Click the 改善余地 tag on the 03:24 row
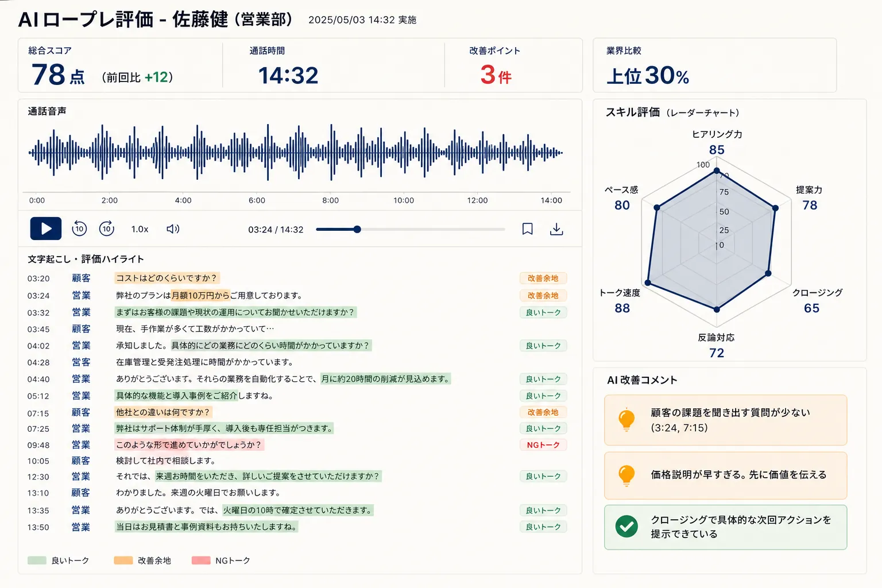This screenshot has height=588, width=882. tap(543, 295)
